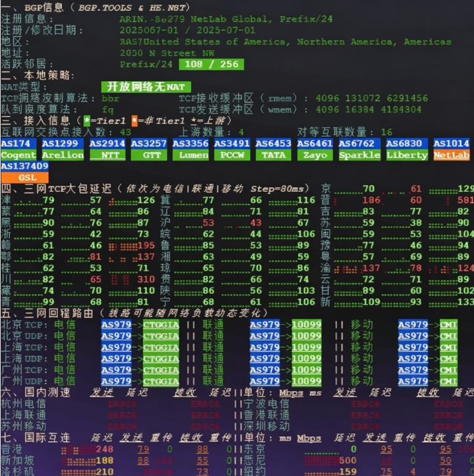Select the AS3356 Lumen badge
The height and width of the screenshot is (476, 474).
point(190,149)
